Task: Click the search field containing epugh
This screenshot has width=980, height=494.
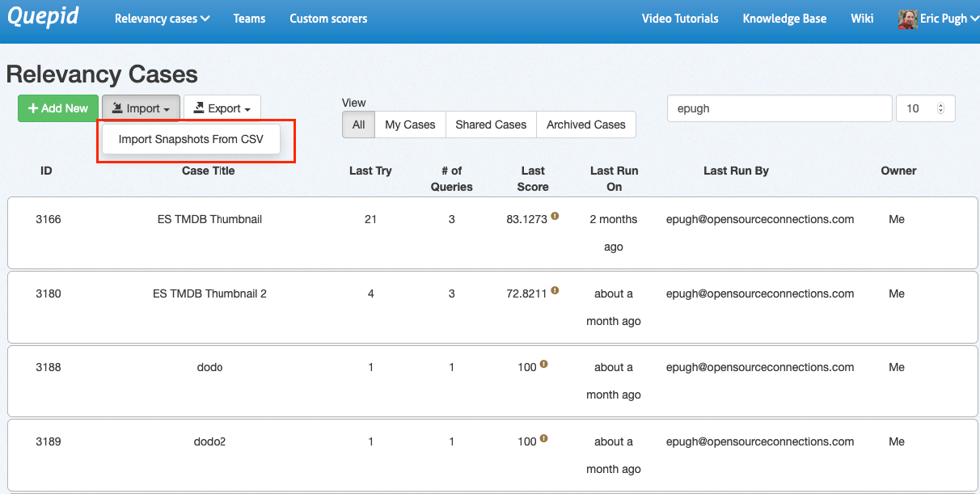Action: click(779, 108)
